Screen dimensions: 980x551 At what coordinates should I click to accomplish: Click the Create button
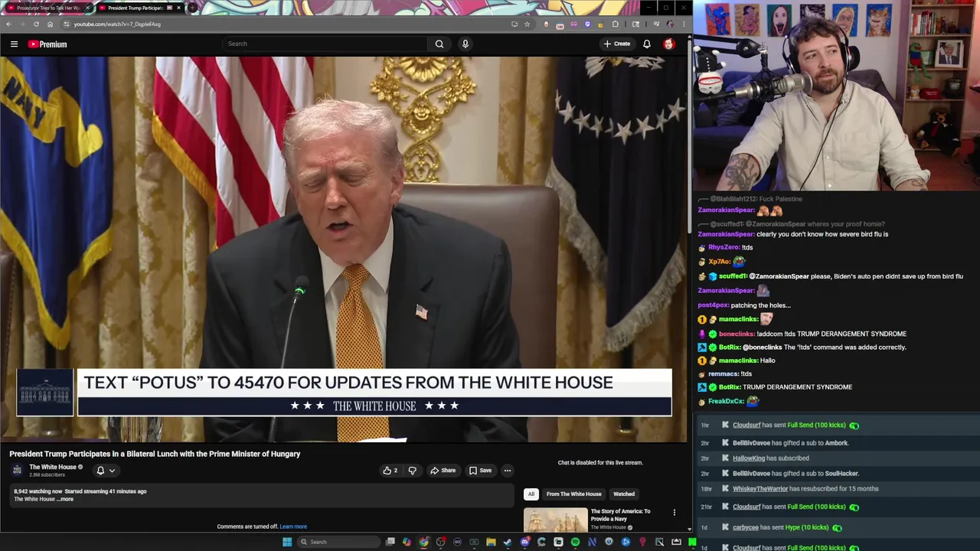coord(617,44)
